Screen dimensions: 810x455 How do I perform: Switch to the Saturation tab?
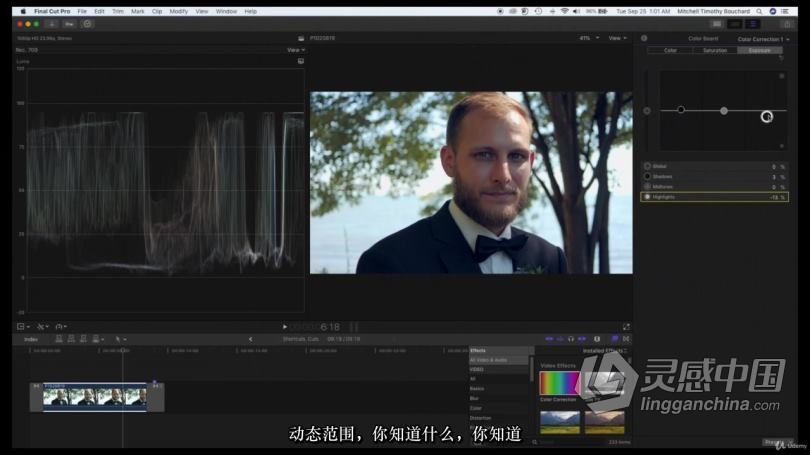[x=715, y=50]
